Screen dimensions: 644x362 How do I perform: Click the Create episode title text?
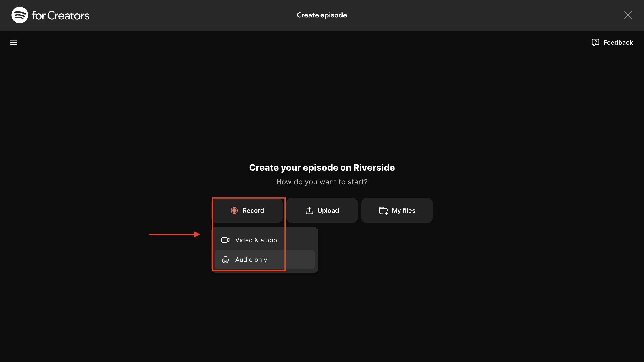tap(322, 15)
